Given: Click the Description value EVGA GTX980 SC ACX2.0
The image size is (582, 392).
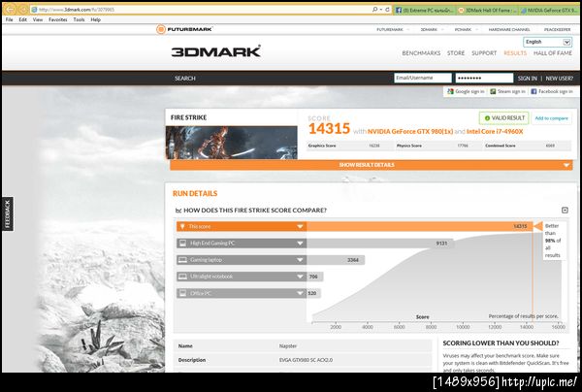Looking at the screenshot, I should (x=306, y=360).
